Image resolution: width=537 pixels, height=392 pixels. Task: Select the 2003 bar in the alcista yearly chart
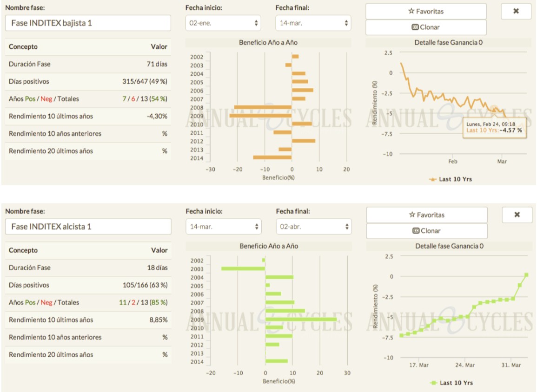(x=243, y=268)
